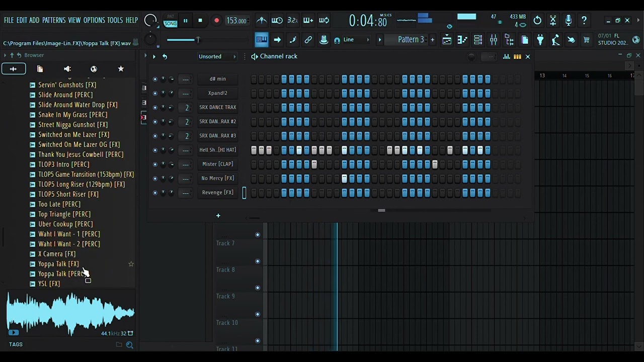Select the browser starred favorites tab icon

tap(121, 69)
